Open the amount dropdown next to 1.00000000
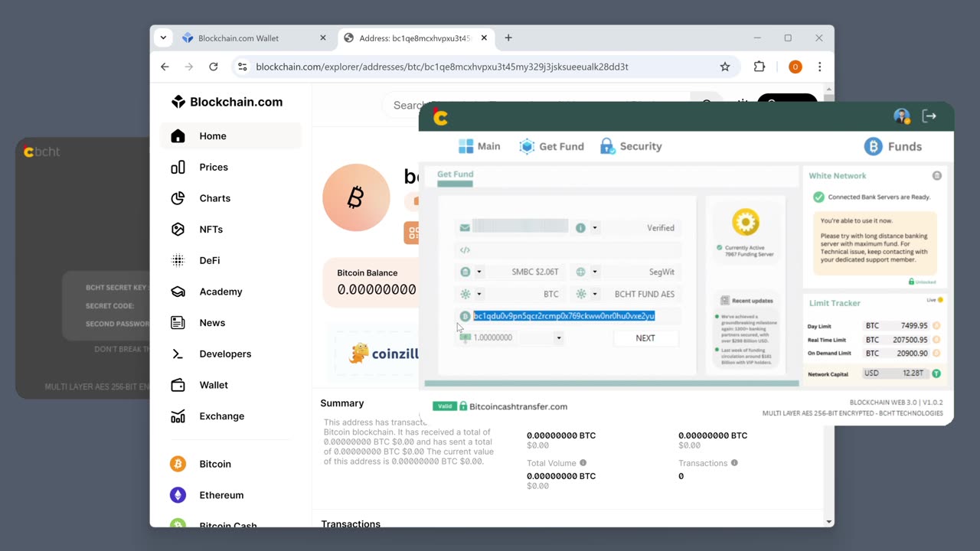 pos(559,338)
